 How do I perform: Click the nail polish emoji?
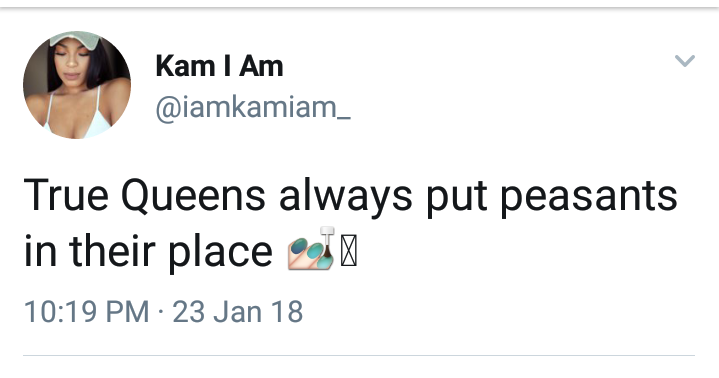pos(311,248)
